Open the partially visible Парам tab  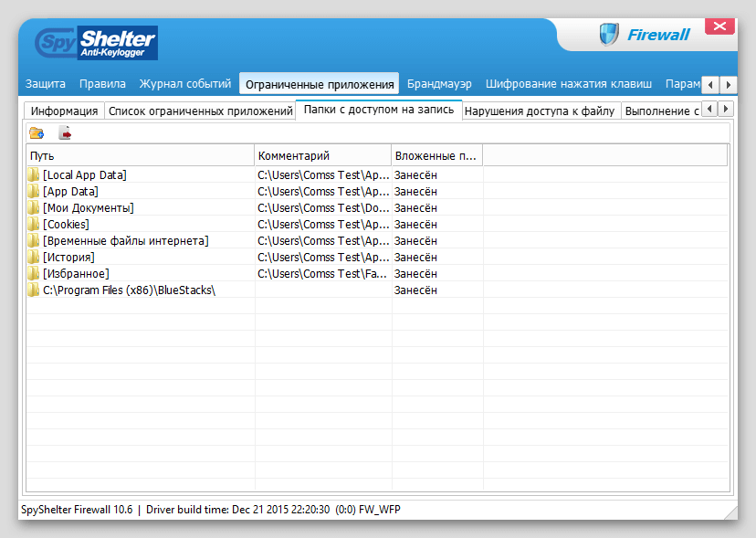click(682, 84)
